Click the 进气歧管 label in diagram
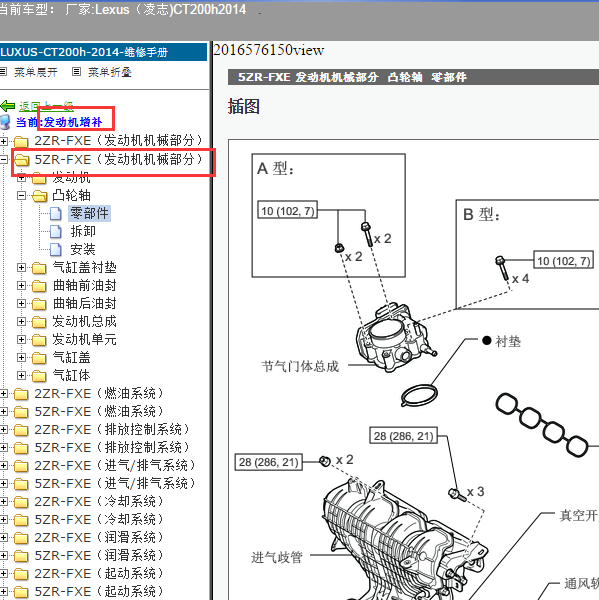Image resolution: width=599 pixels, height=600 pixels. pos(277,557)
